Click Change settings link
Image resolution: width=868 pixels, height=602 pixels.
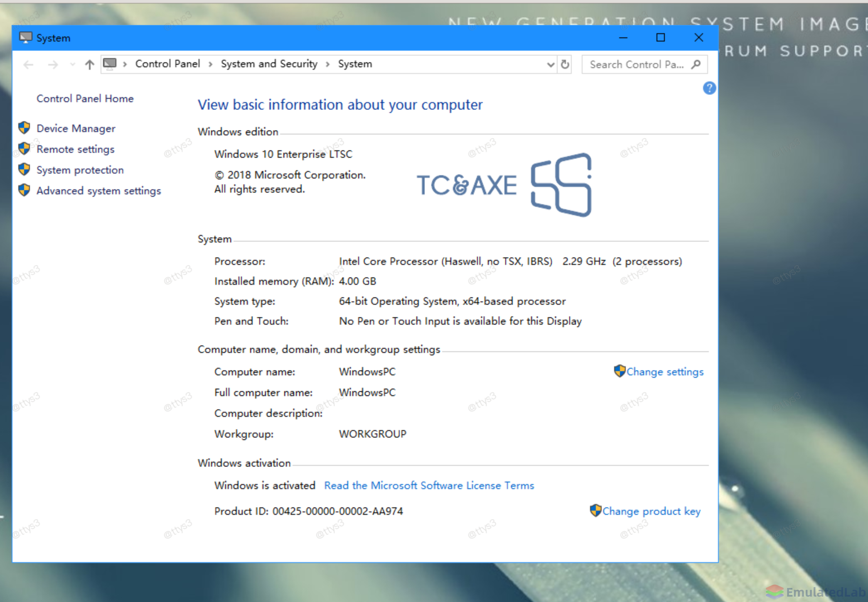(665, 372)
